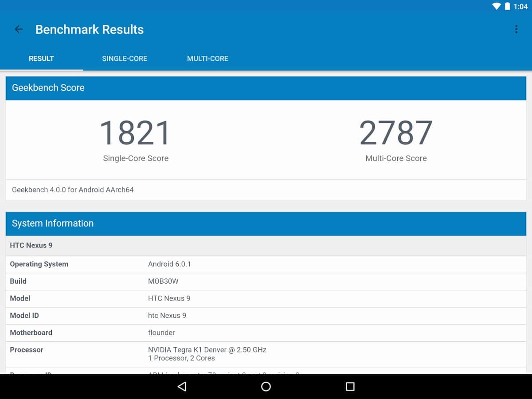Select the Operating System row
This screenshot has width=532, height=399.
266,264
